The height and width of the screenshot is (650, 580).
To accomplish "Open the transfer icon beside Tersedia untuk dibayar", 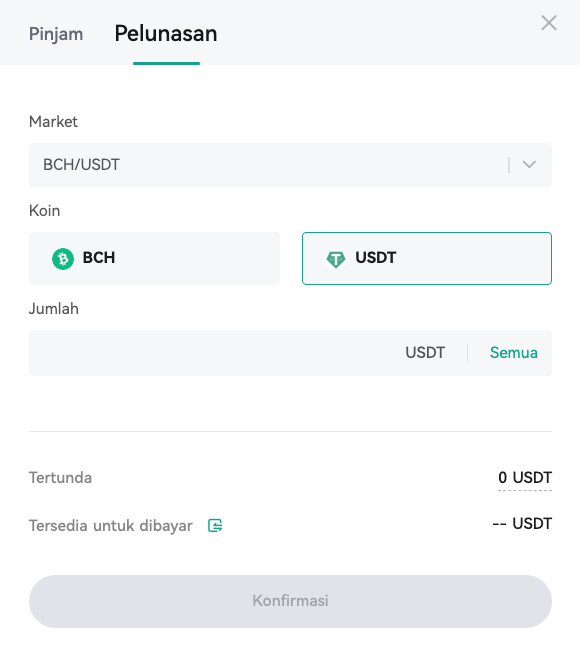I will click(215, 526).
